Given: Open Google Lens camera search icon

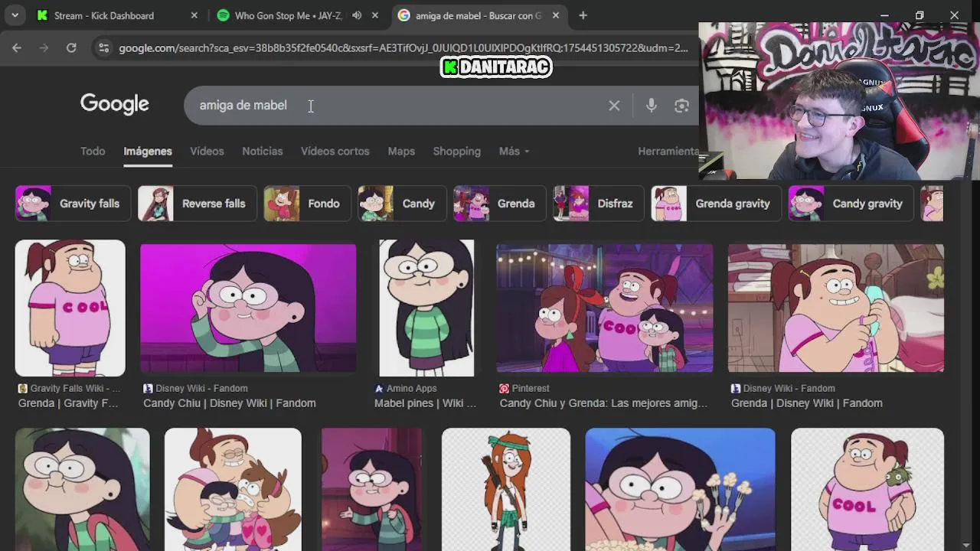Looking at the screenshot, I should click(x=681, y=106).
